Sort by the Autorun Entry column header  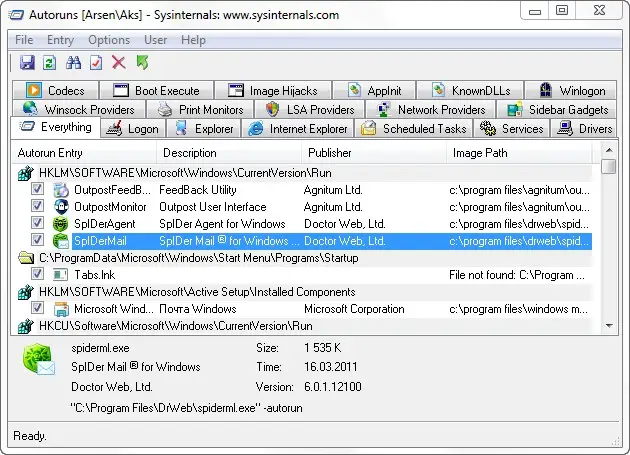84,153
